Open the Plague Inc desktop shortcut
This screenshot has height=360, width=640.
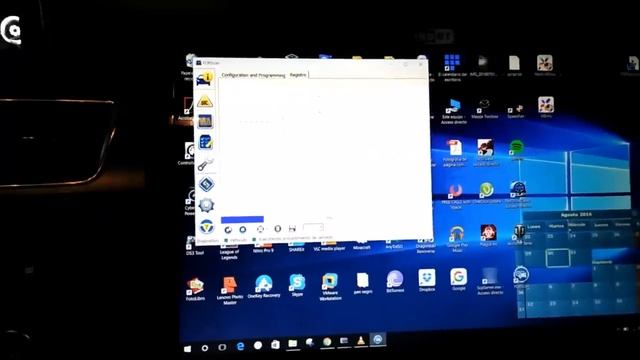click(x=488, y=235)
